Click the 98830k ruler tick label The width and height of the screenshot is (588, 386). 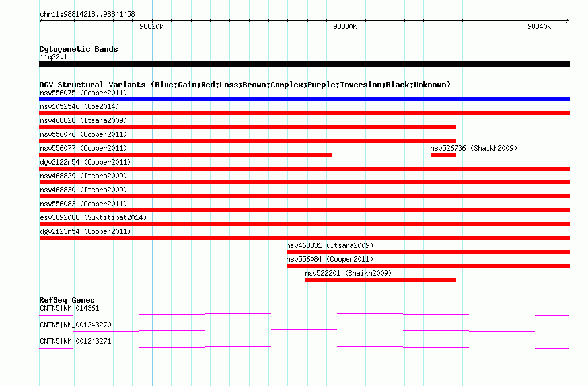pos(345,26)
